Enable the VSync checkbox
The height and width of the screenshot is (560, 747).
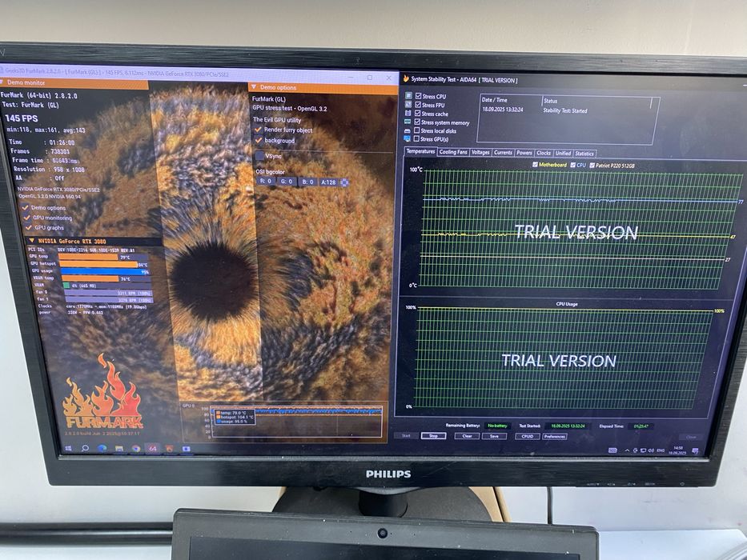(259, 156)
